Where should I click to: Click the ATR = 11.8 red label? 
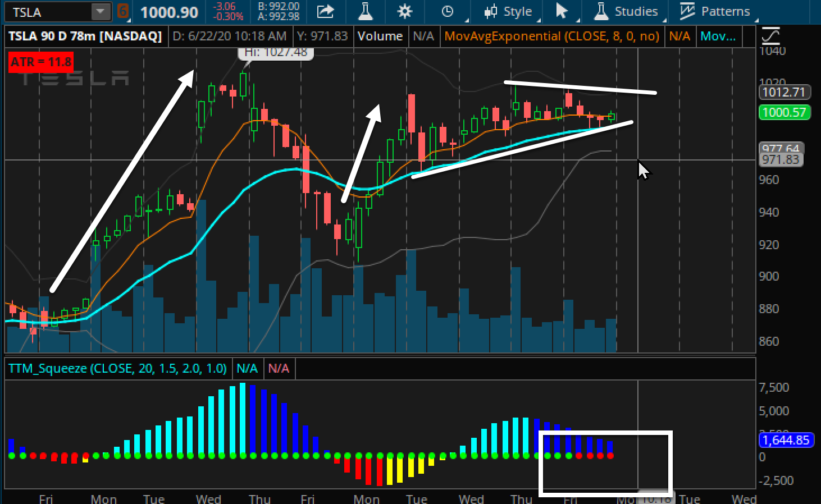click(x=41, y=62)
